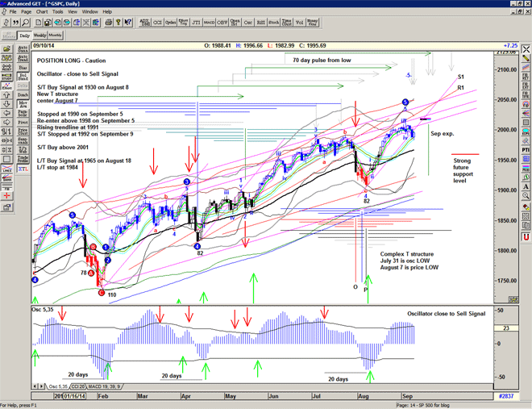Switch chart to Weekly timeframe
The image size is (532, 409).
[x=39, y=35]
